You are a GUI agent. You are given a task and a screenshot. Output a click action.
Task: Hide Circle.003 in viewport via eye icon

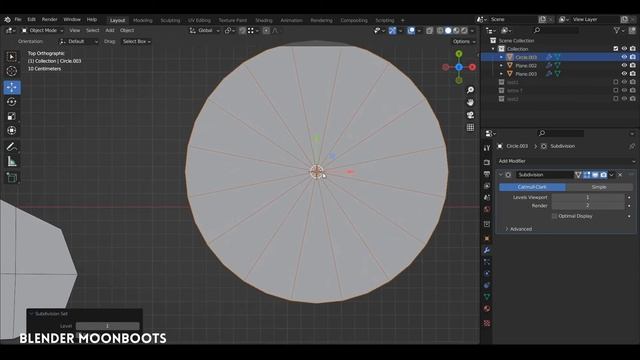pyautogui.click(x=624, y=57)
